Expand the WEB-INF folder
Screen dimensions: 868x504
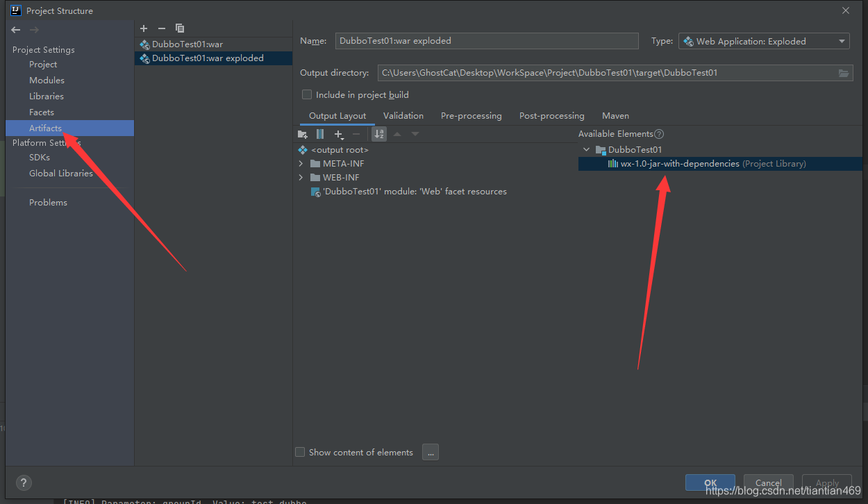(x=301, y=178)
